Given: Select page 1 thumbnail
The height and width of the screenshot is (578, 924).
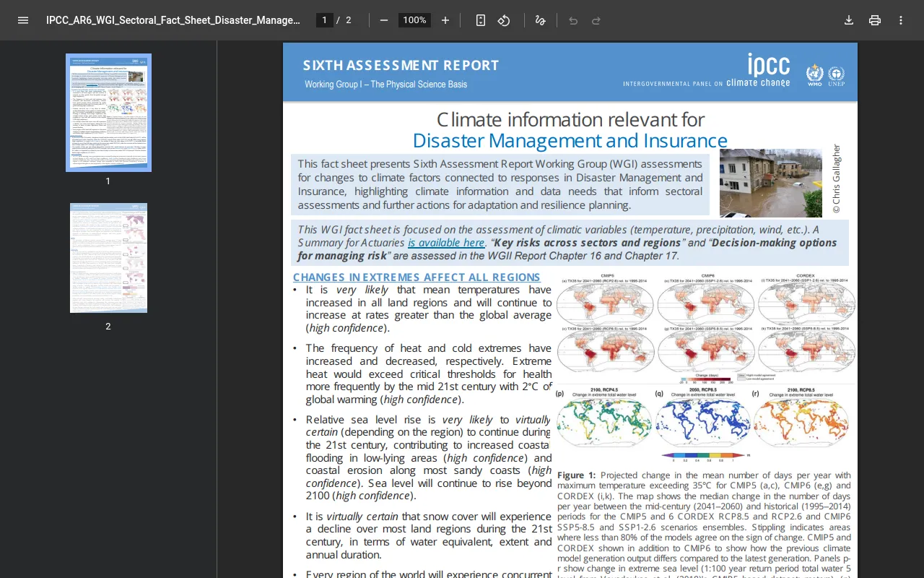Looking at the screenshot, I should click(x=108, y=113).
